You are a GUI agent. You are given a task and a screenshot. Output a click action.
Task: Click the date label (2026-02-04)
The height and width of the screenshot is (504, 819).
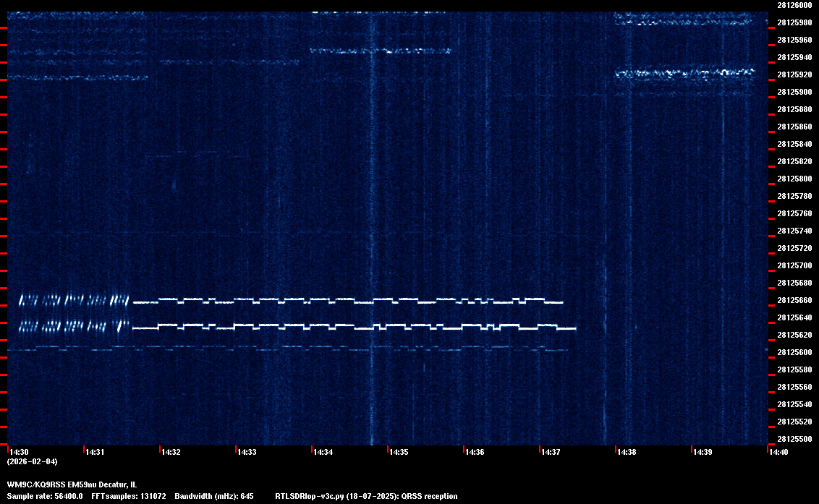(32, 461)
